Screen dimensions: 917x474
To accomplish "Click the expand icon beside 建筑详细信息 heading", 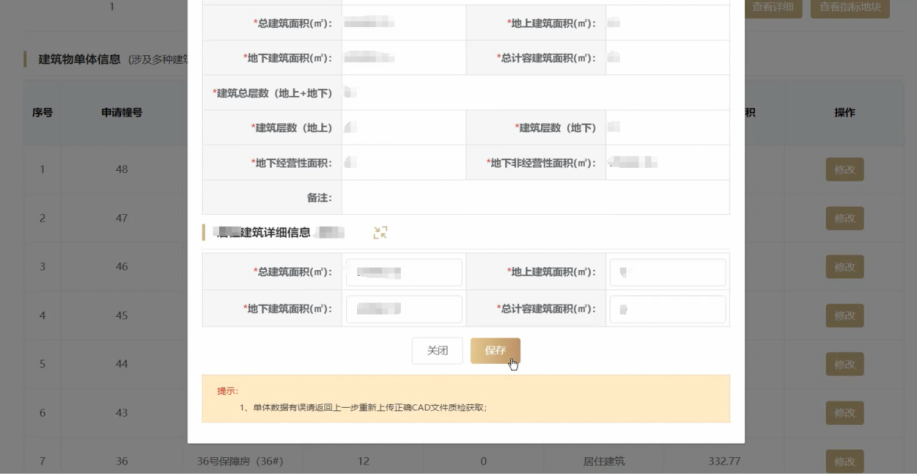I will point(380,233).
